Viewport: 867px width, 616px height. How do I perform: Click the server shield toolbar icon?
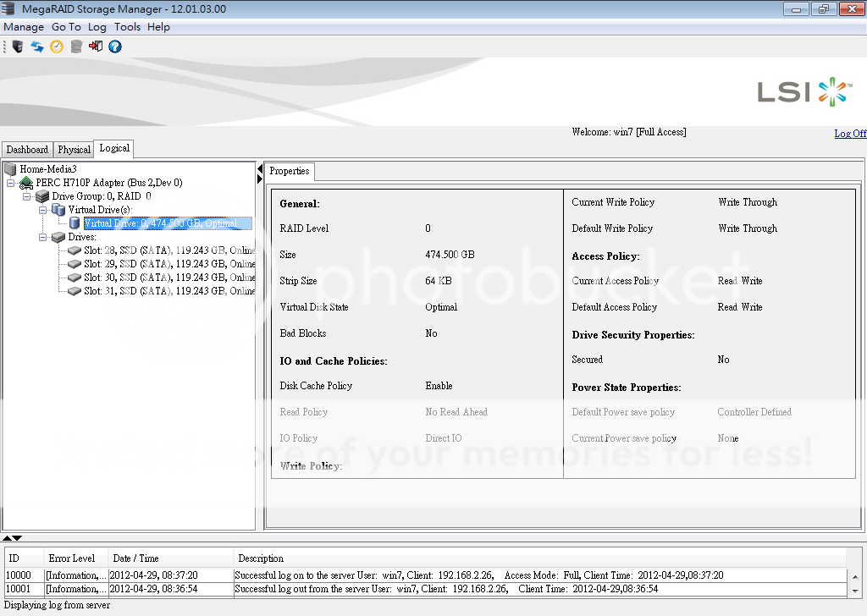(18, 47)
